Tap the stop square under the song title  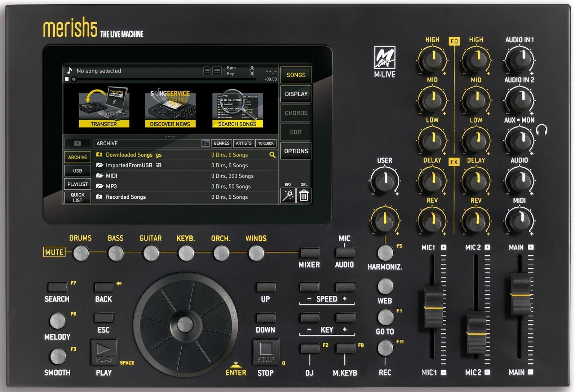click(x=67, y=79)
